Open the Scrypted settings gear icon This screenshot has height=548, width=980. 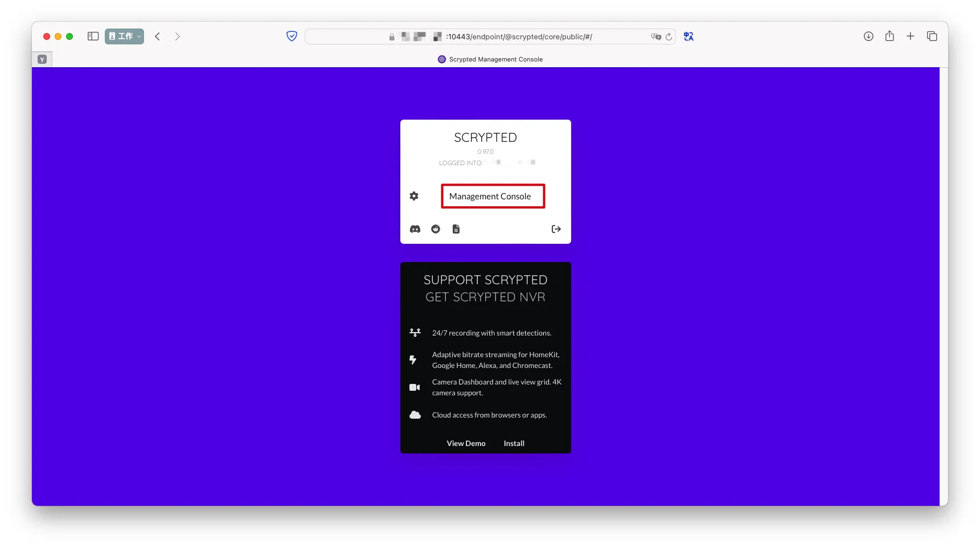tap(414, 196)
